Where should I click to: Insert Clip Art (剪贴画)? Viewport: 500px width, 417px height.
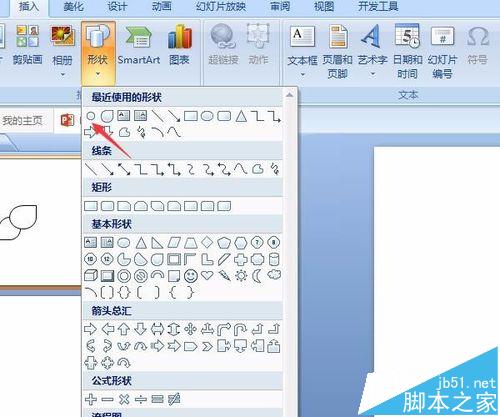[27, 45]
